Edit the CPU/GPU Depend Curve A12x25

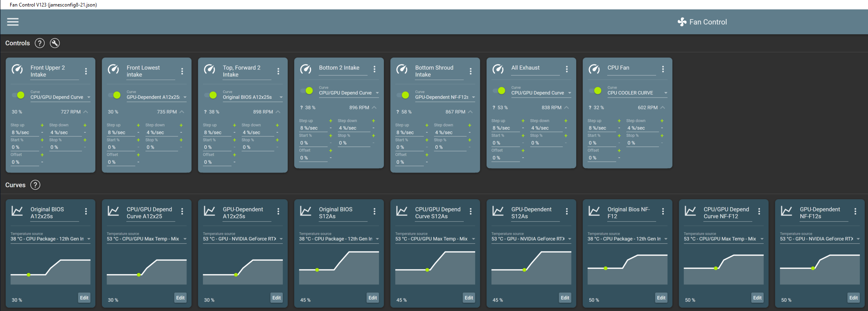tap(180, 298)
